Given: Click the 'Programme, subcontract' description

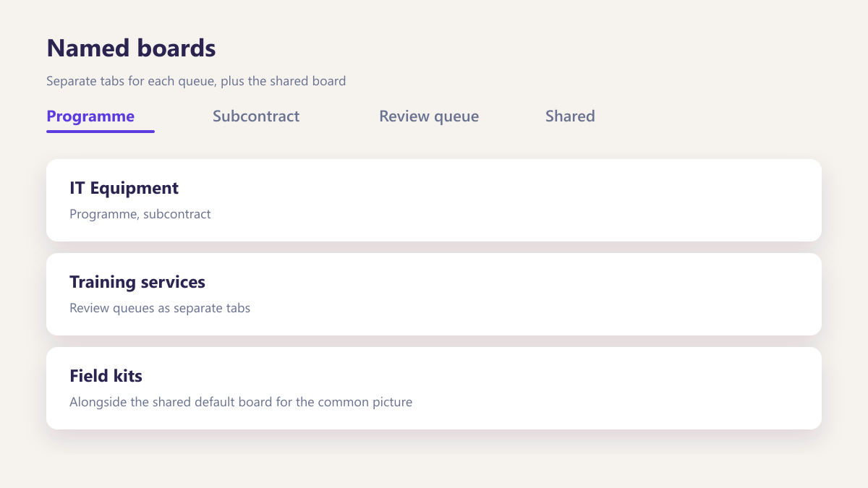Looking at the screenshot, I should pyautogui.click(x=140, y=214).
